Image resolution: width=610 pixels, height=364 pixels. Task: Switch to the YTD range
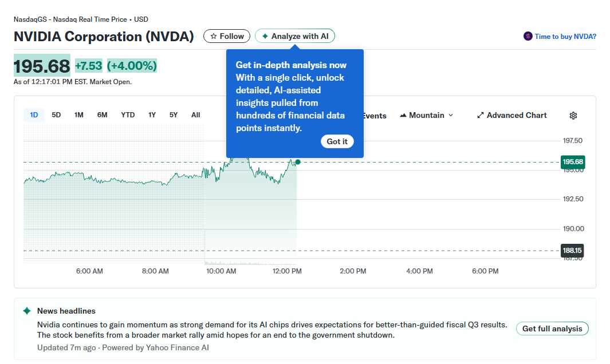pos(128,115)
